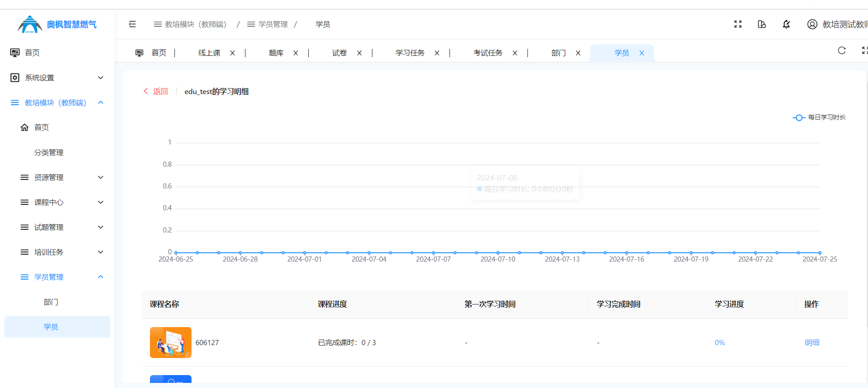Switch to the 学习任务 tab

coord(410,53)
